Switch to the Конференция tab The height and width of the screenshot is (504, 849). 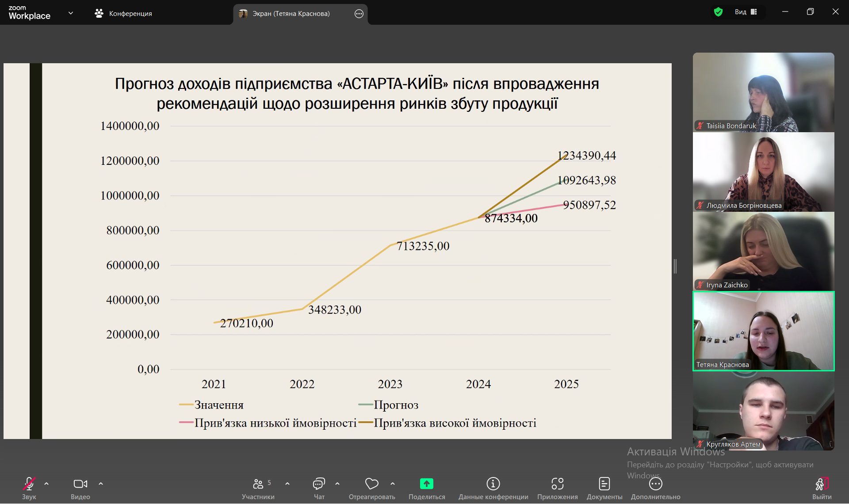pos(123,14)
